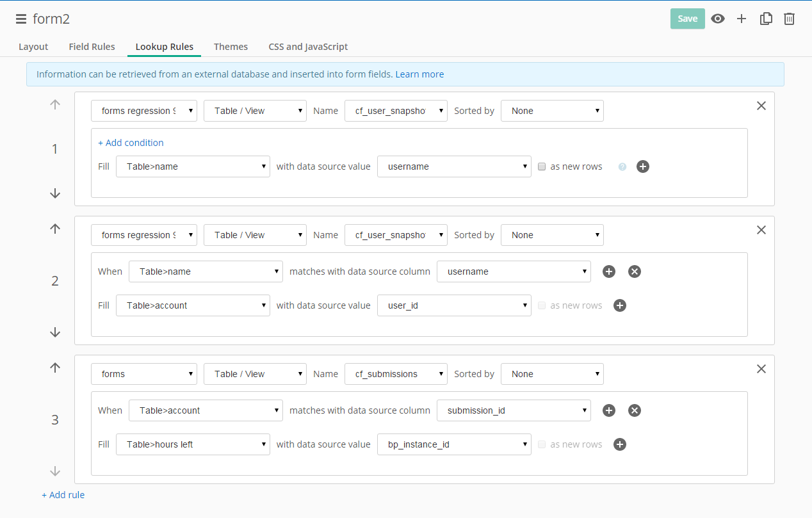The width and height of the screenshot is (812, 518).
Task: Move rule 2 up with the arrow
Action: [55, 229]
